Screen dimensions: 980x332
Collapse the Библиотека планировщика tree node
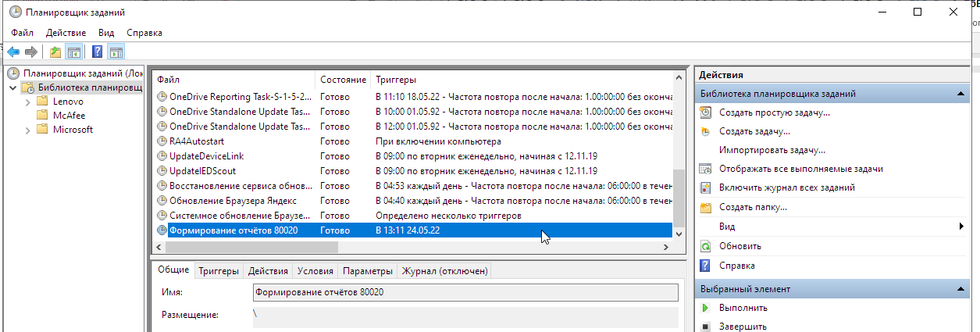(13, 87)
